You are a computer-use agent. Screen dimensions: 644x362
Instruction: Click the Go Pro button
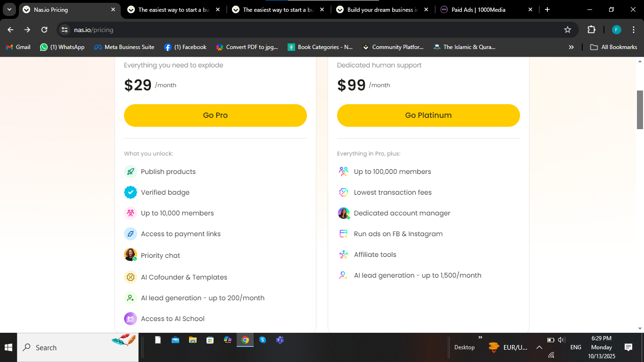(215, 115)
